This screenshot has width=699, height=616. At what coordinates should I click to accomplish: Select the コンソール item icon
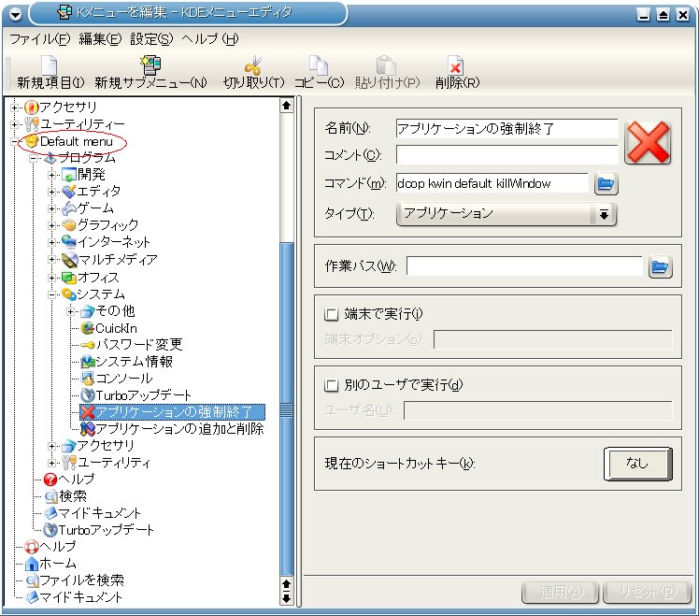pos(88,379)
